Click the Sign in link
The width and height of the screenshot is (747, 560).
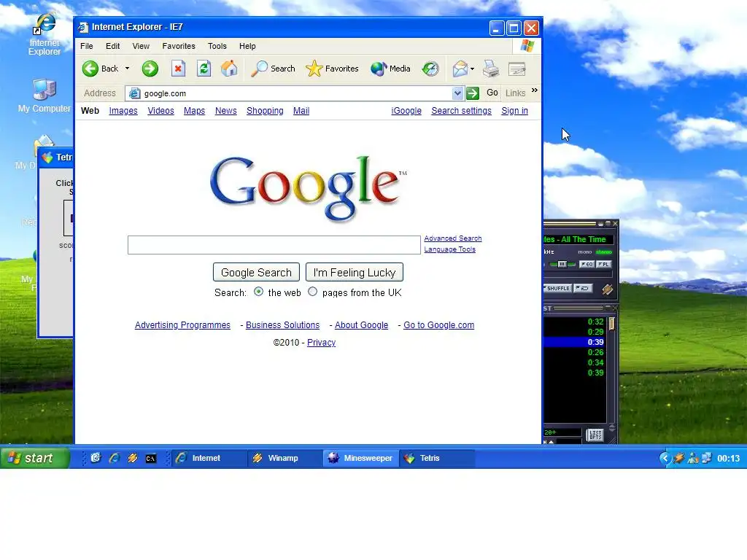(514, 111)
